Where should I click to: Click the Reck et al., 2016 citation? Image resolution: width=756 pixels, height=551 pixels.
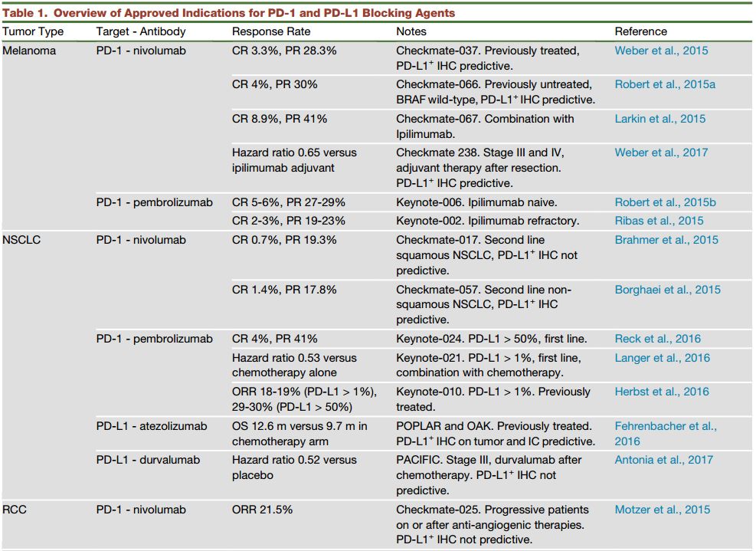[x=658, y=339]
